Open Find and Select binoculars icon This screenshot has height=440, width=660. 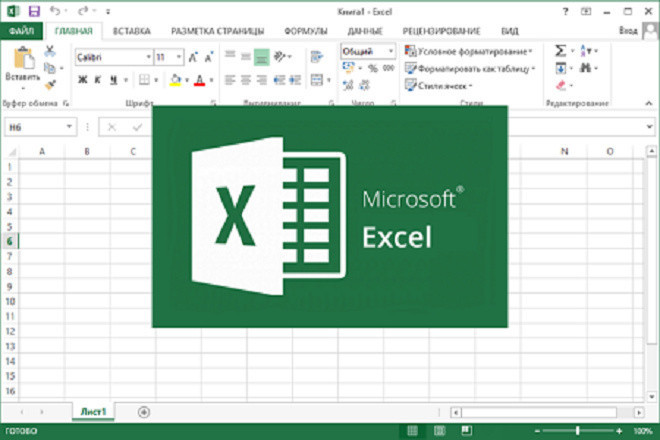(585, 68)
